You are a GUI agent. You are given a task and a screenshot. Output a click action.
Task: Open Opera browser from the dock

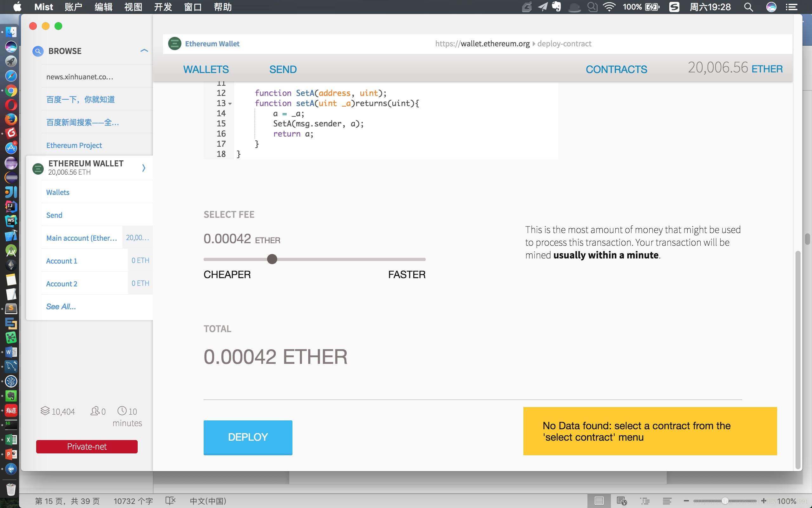pos(11,105)
